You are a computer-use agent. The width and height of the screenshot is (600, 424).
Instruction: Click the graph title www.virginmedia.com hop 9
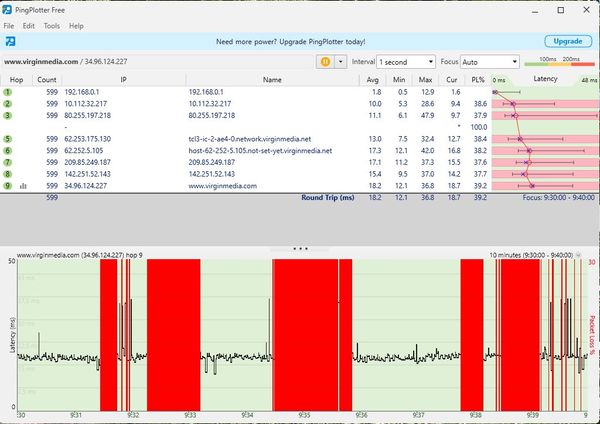[80, 255]
